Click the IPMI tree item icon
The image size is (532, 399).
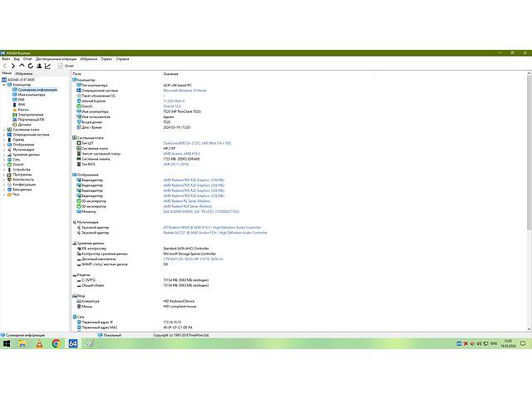15,105
